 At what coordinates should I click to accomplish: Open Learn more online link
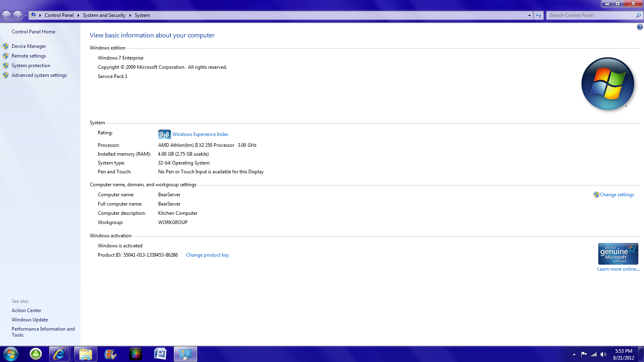pyautogui.click(x=618, y=269)
